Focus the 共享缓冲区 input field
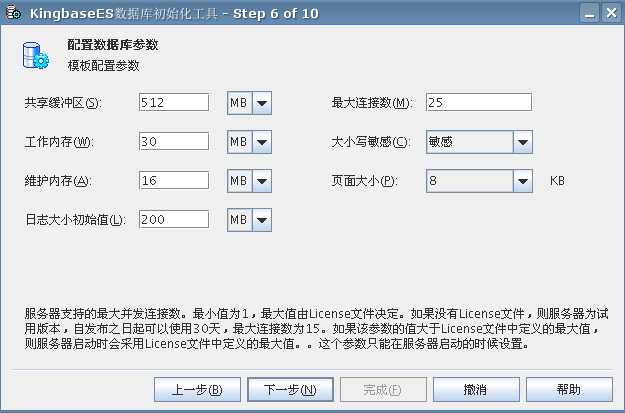Viewport: 625px width, 413px height. [x=174, y=102]
